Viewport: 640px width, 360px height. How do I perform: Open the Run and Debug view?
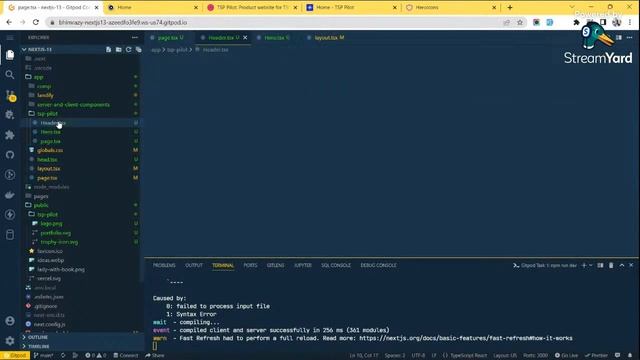(10, 115)
